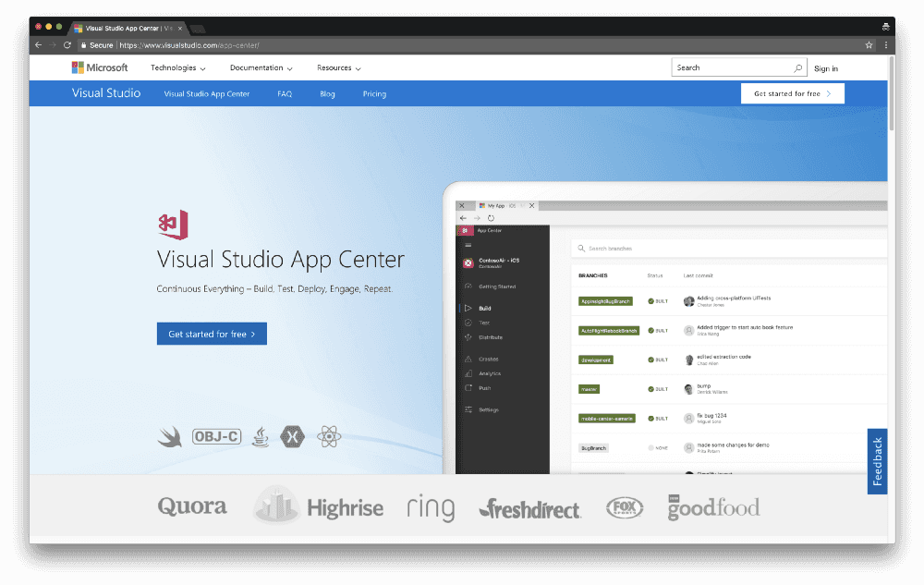924x585 pixels.
Task: Click the Microsoft logo
Action: coord(100,67)
